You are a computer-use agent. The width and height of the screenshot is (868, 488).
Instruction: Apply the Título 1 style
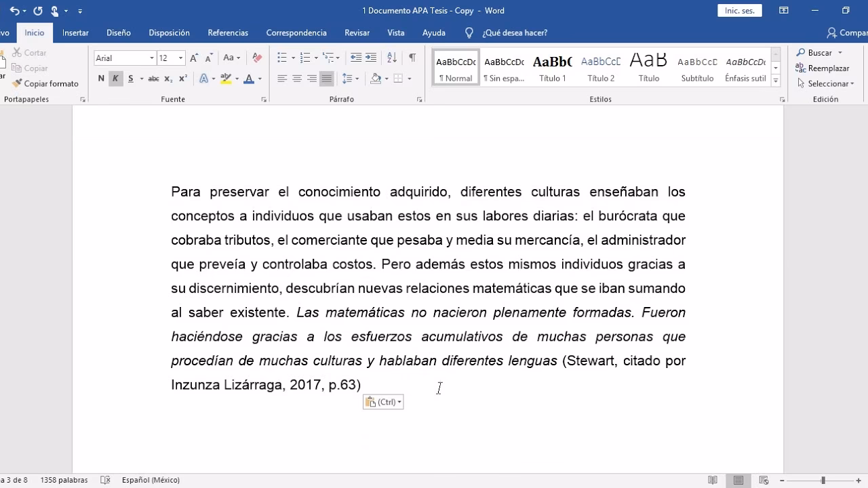pyautogui.click(x=552, y=66)
